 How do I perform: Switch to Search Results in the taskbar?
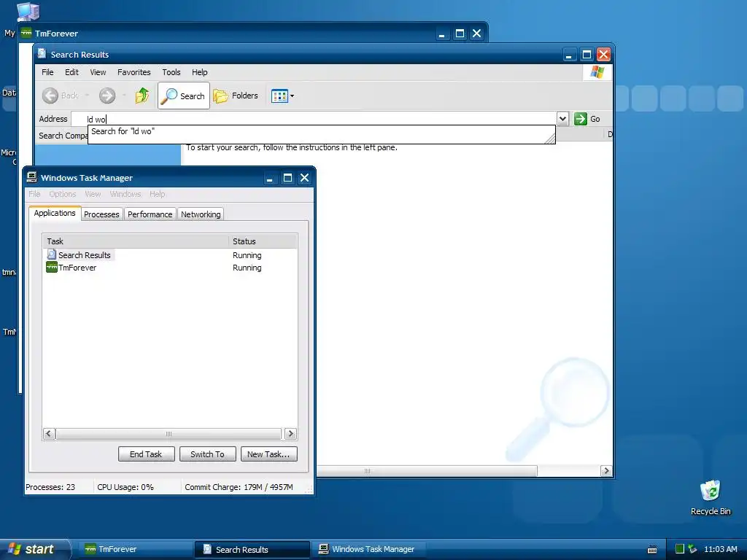click(252, 550)
